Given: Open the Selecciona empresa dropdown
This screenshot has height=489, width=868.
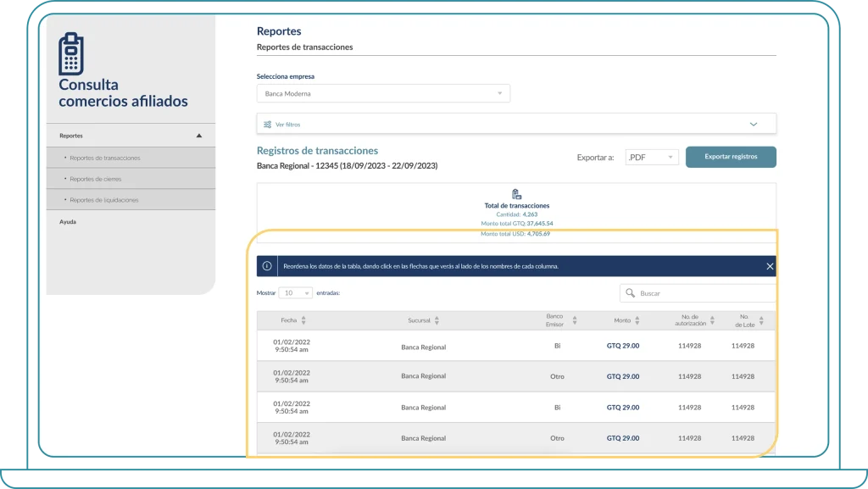Looking at the screenshot, I should tap(383, 93).
